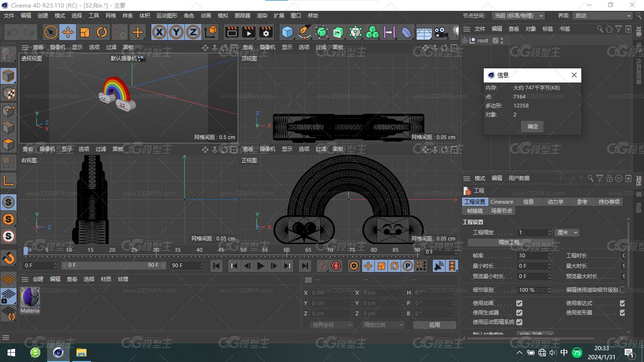Image resolution: width=644 pixels, height=362 pixels.
Task: Click the Enable Axis L-shaped icon
Action: point(8,180)
